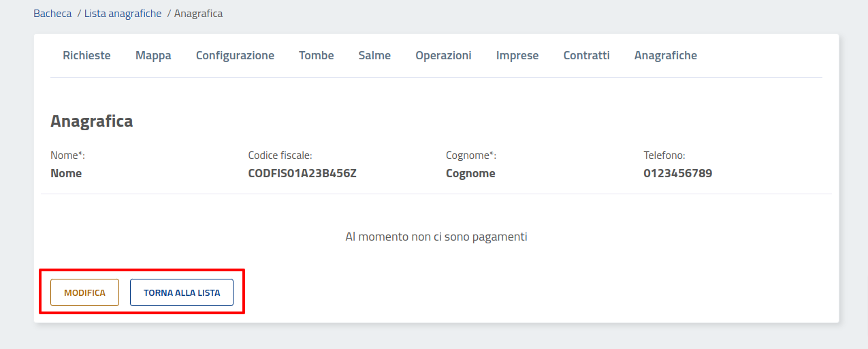Switch to the Richieste tab
Image resolution: width=868 pixels, height=349 pixels.
[86, 56]
